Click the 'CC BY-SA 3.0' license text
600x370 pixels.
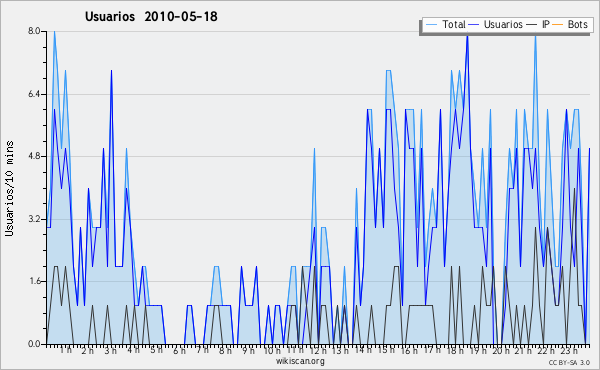point(569,362)
